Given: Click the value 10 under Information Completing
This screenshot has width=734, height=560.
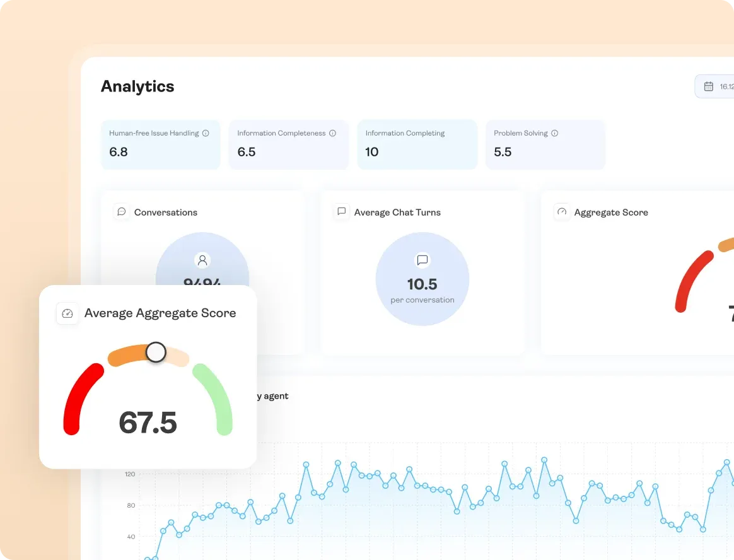Looking at the screenshot, I should 371,152.
